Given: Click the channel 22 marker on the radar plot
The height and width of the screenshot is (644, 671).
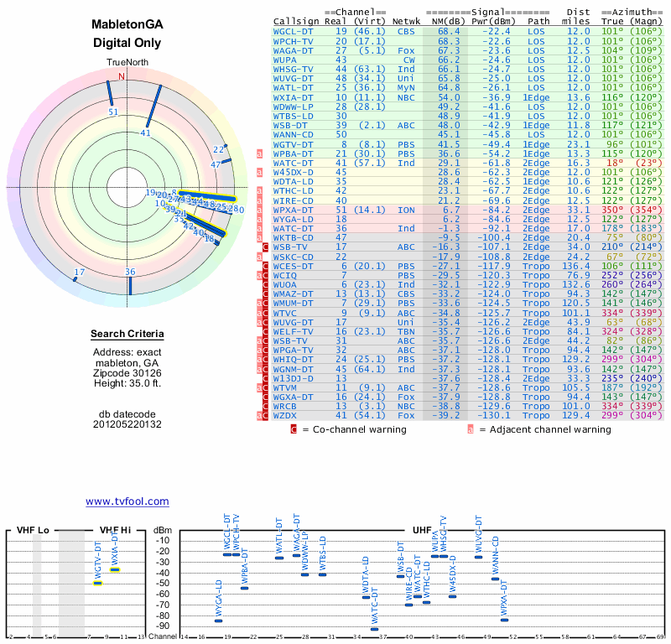Looking at the screenshot, I should point(226,146).
